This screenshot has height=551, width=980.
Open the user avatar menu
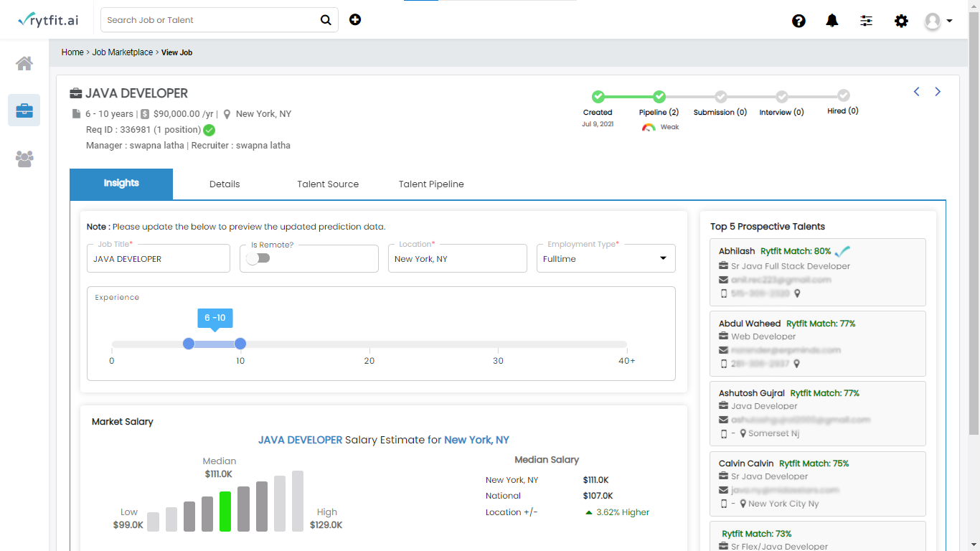[938, 21]
